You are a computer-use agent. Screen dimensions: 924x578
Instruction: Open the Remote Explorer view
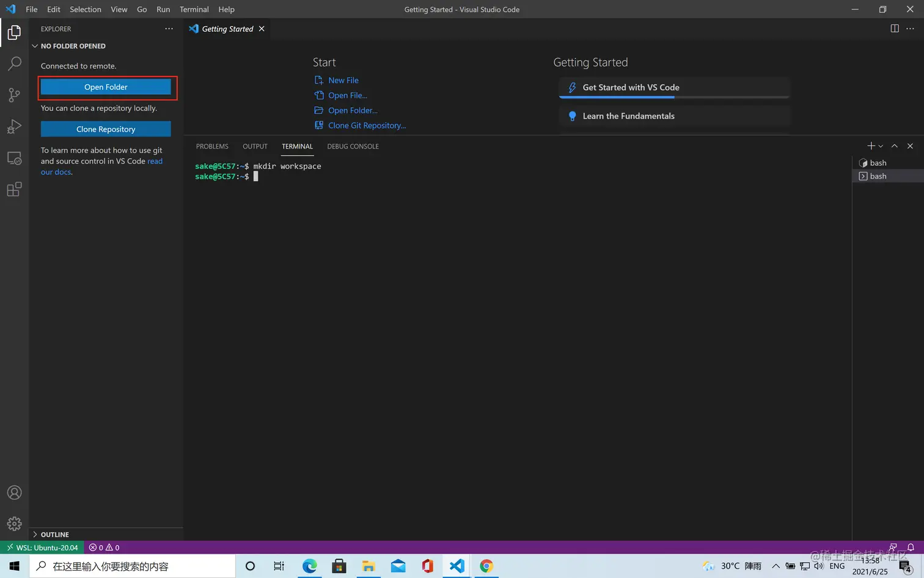click(14, 158)
